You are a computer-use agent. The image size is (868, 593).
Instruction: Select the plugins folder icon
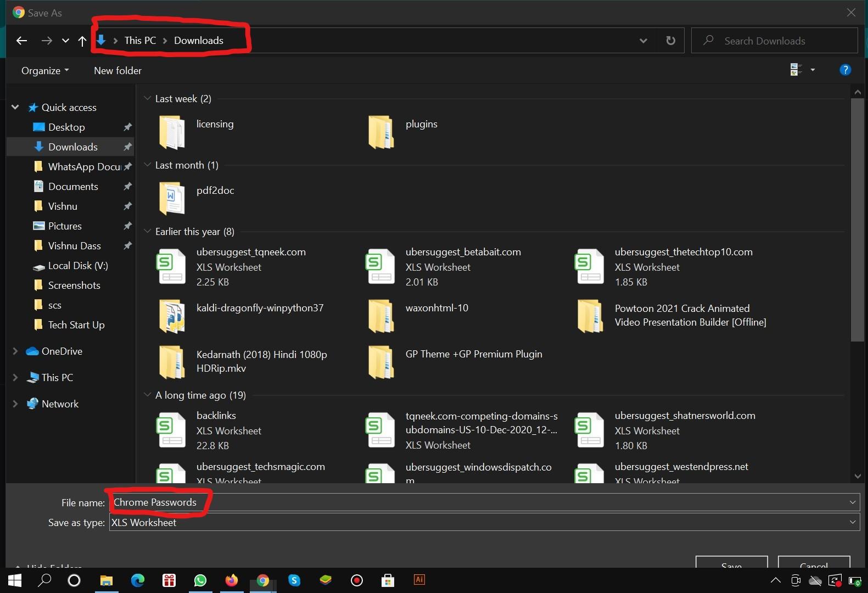tap(381, 132)
